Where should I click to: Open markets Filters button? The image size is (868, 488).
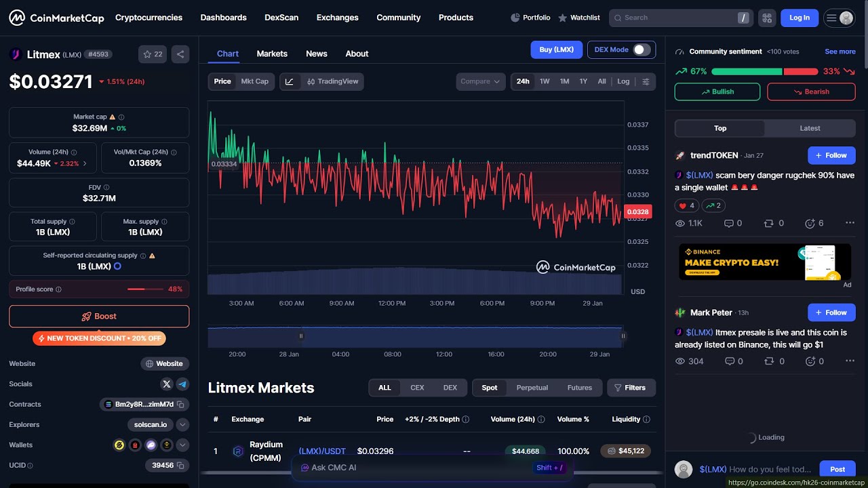[630, 388]
